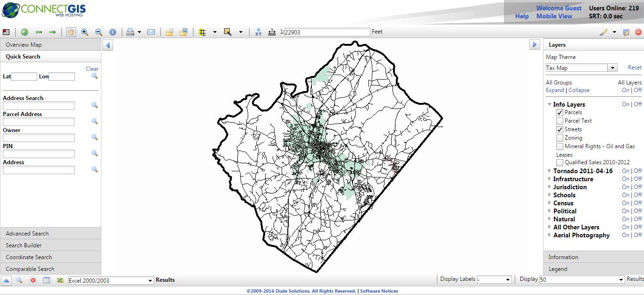The image size is (644, 295).
Task: Enable the Zoning layer
Action: 560,137
